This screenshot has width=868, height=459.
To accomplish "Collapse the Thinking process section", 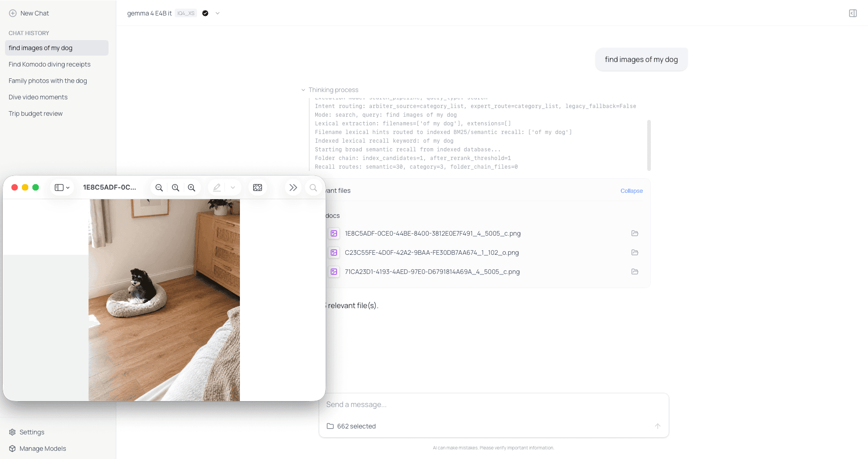I will point(330,90).
